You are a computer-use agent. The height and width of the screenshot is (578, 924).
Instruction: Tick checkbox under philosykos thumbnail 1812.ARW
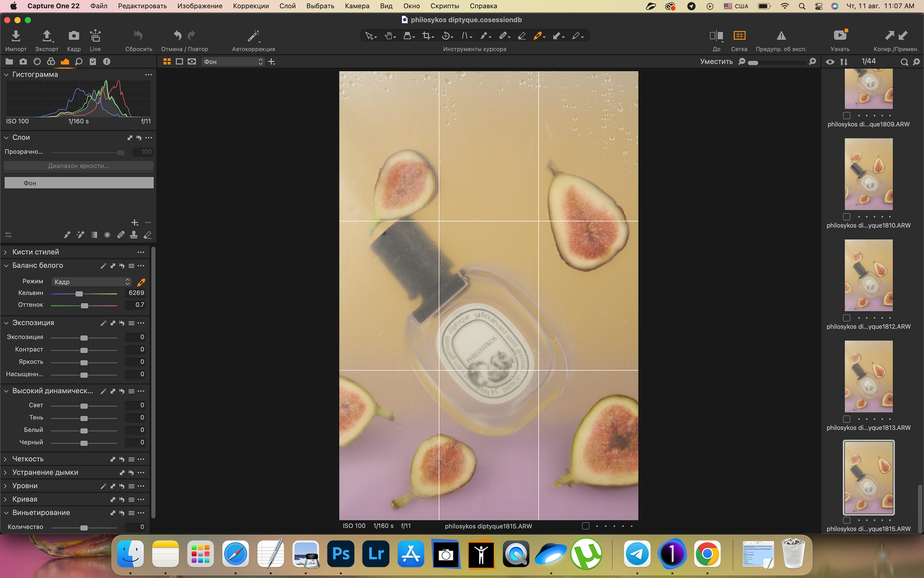[846, 318]
